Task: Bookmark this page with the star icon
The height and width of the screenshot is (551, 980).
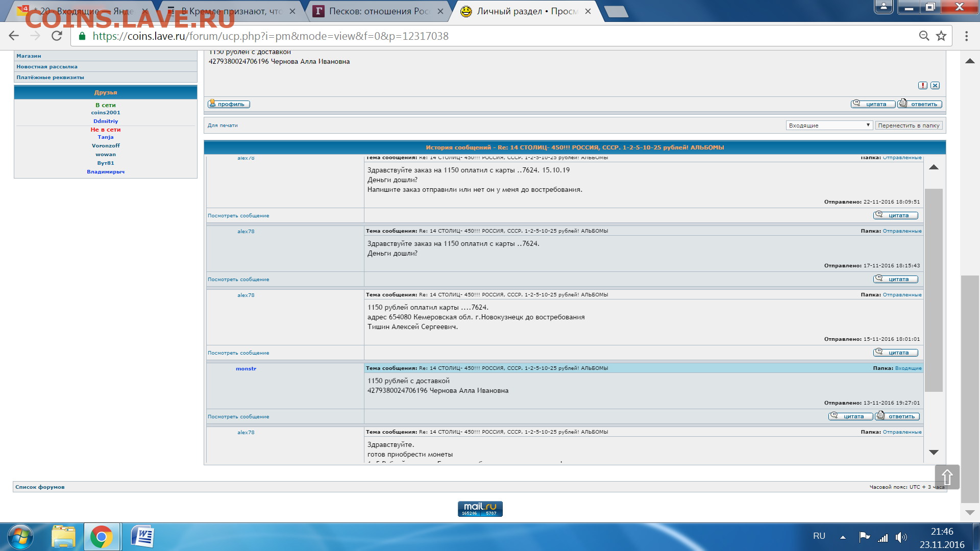Action: pos(941,36)
